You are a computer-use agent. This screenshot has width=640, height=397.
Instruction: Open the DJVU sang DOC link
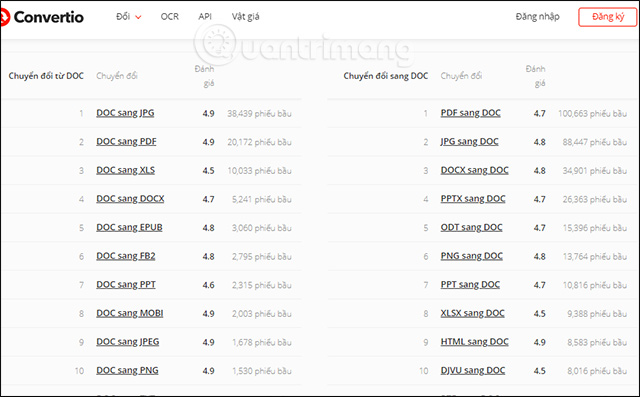[x=473, y=370]
